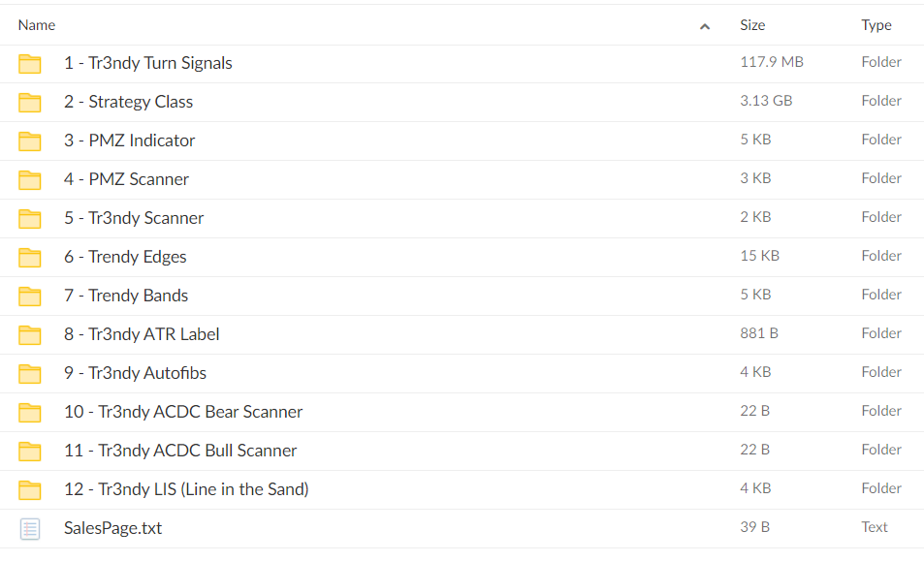Click the folder icon beside Strategy Class
924x562 pixels.
[x=30, y=103]
